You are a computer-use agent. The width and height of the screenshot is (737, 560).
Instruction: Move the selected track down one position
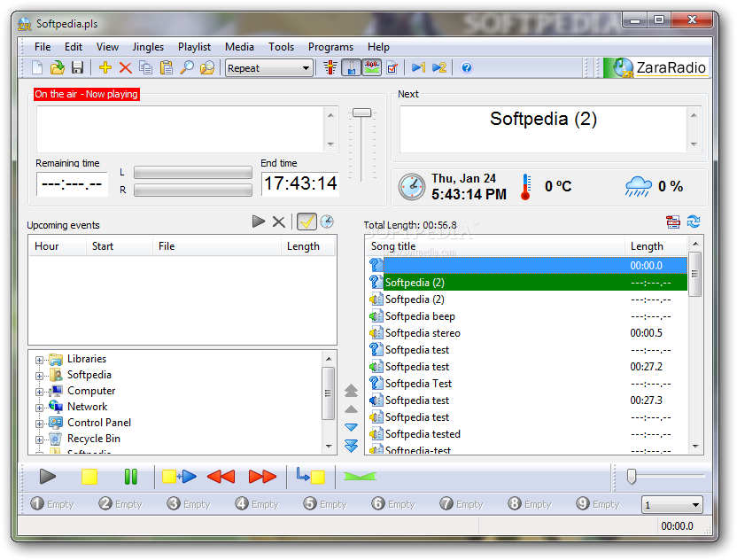[351, 427]
